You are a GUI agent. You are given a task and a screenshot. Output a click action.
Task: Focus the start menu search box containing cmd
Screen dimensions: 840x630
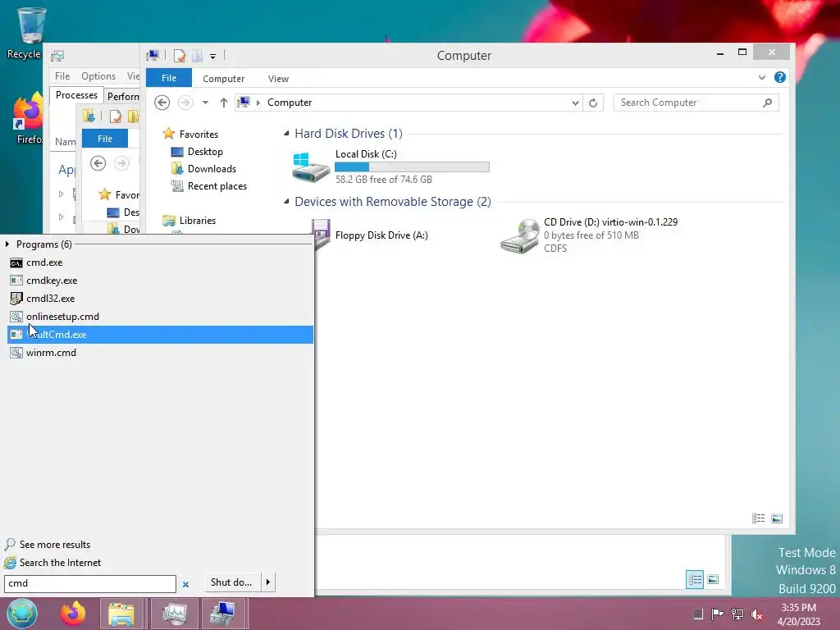[x=90, y=583]
